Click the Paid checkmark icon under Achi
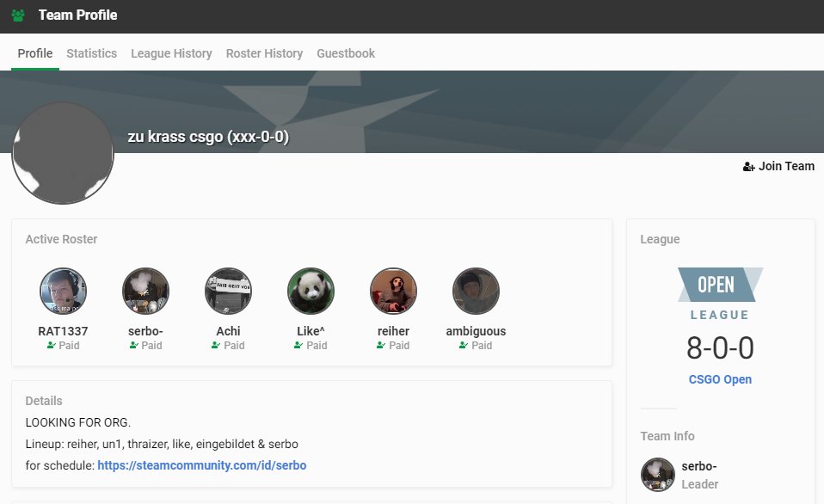The width and height of the screenshot is (824, 504). [x=216, y=345]
